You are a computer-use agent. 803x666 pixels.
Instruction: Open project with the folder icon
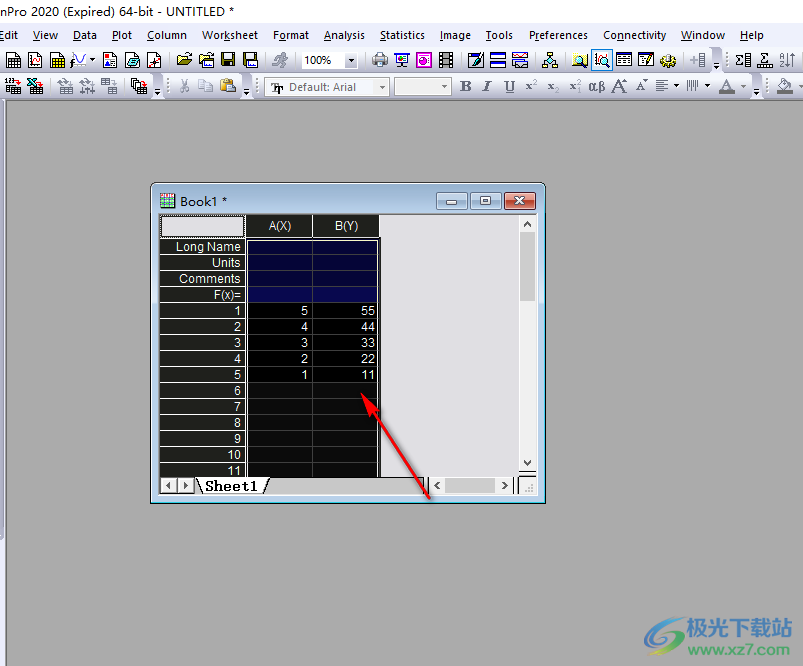tap(184, 60)
